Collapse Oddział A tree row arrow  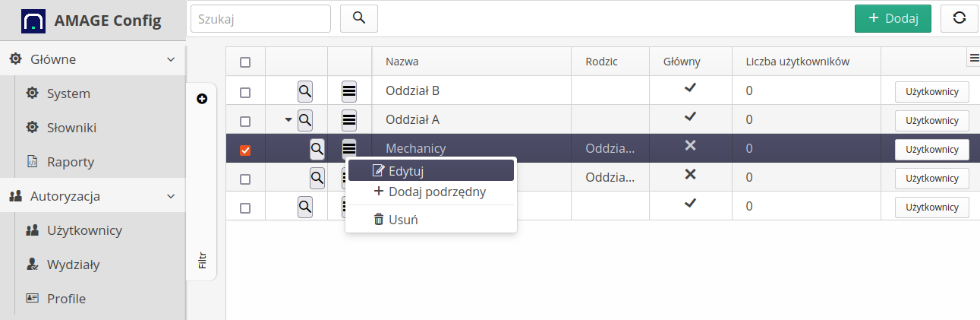(288, 120)
